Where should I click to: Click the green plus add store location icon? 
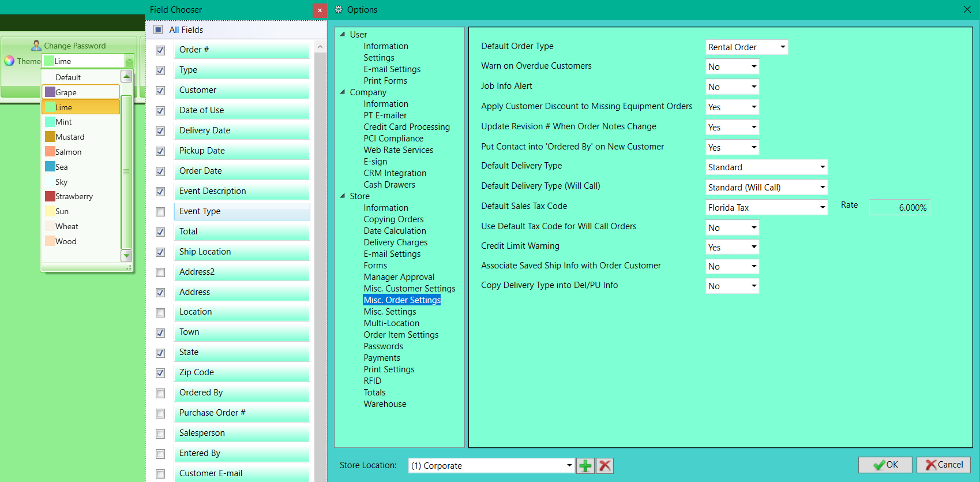click(x=585, y=466)
